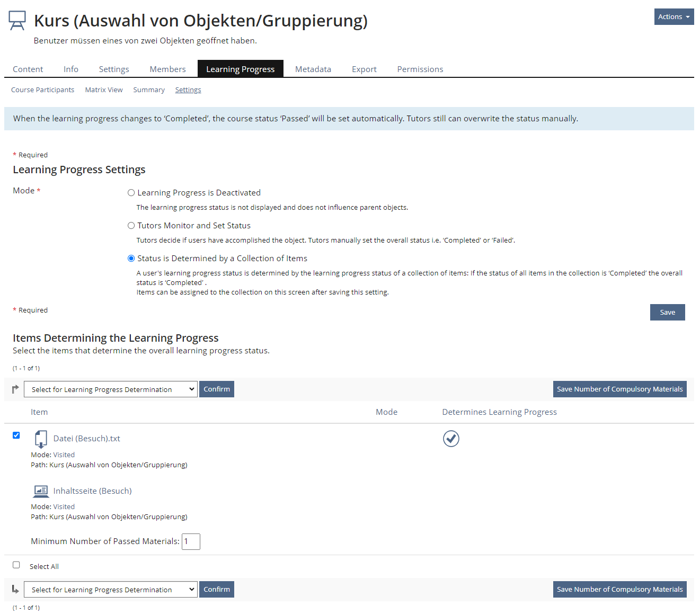Click the Inhaltsseite (Besuch) content page icon

point(41,491)
